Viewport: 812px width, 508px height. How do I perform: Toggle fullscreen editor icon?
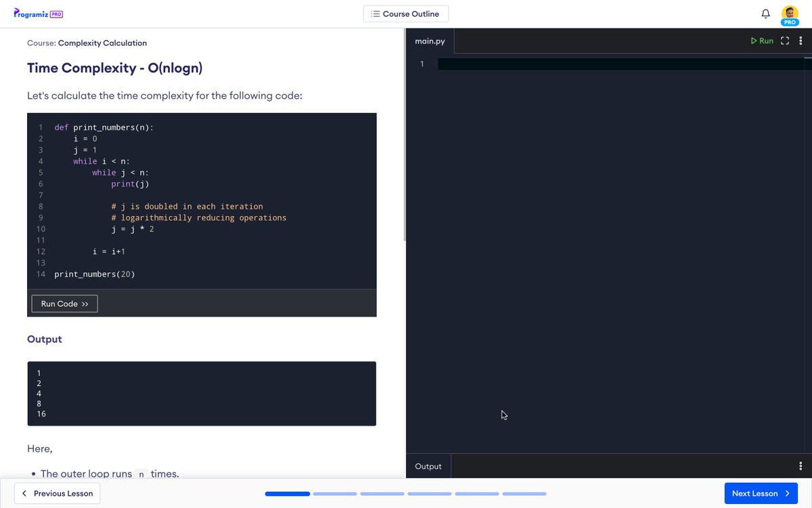pyautogui.click(x=785, y=41)
